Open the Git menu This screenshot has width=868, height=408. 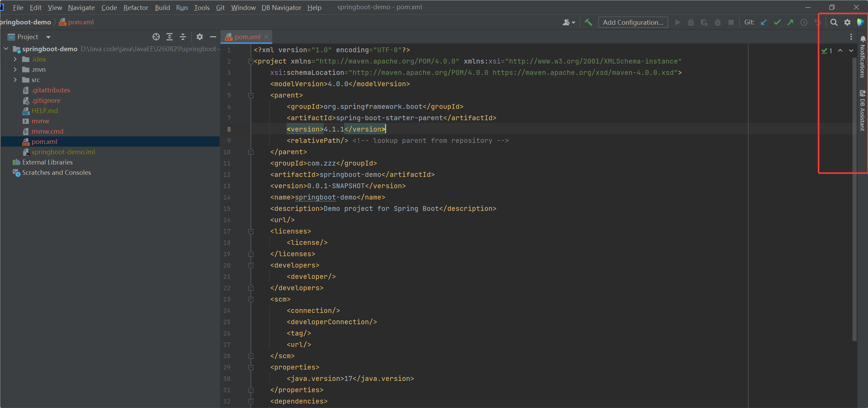[x=220, y=7]
